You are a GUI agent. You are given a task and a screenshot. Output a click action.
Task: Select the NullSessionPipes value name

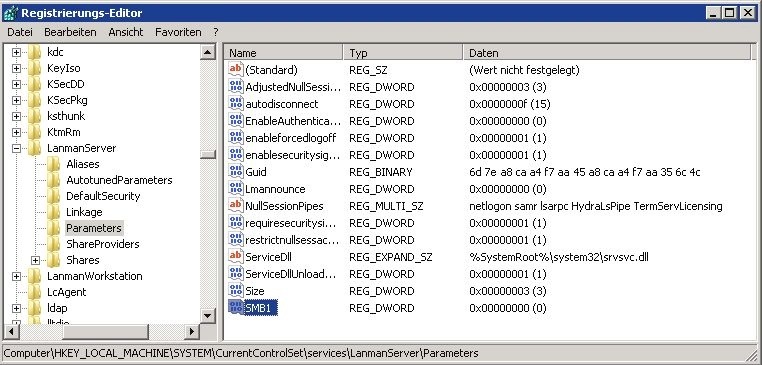284,206
